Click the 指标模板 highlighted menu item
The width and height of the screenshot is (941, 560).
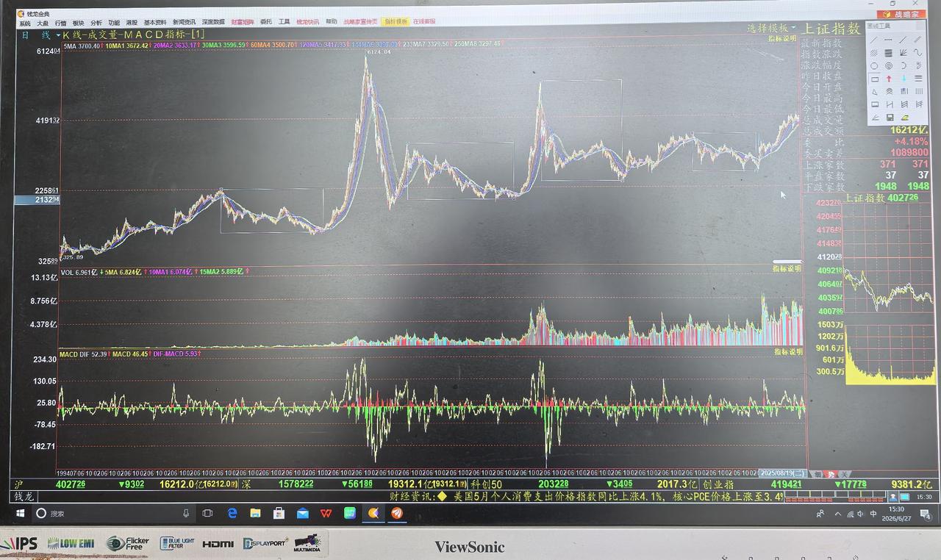tap(396, 22)
